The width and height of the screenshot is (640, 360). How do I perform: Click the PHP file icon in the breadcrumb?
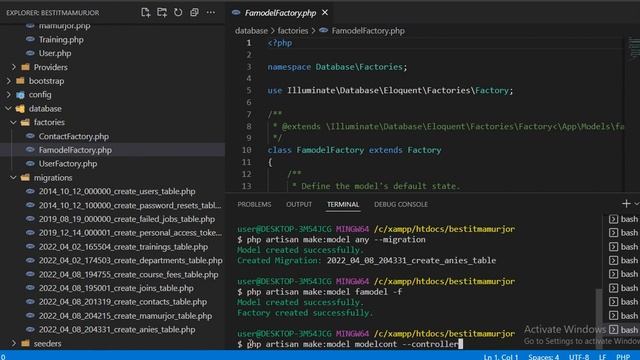pos(324,30)
